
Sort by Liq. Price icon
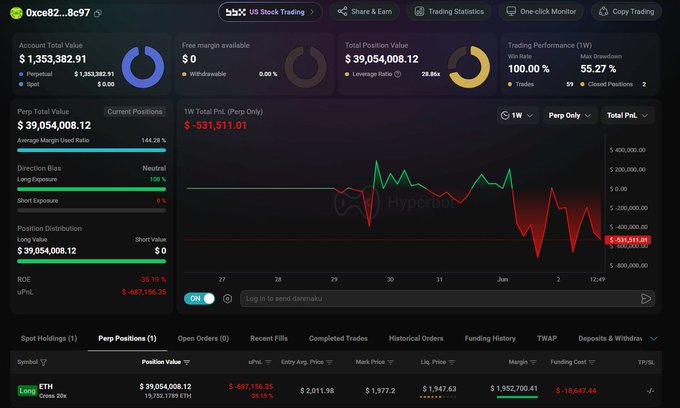(x=452, y=362)
